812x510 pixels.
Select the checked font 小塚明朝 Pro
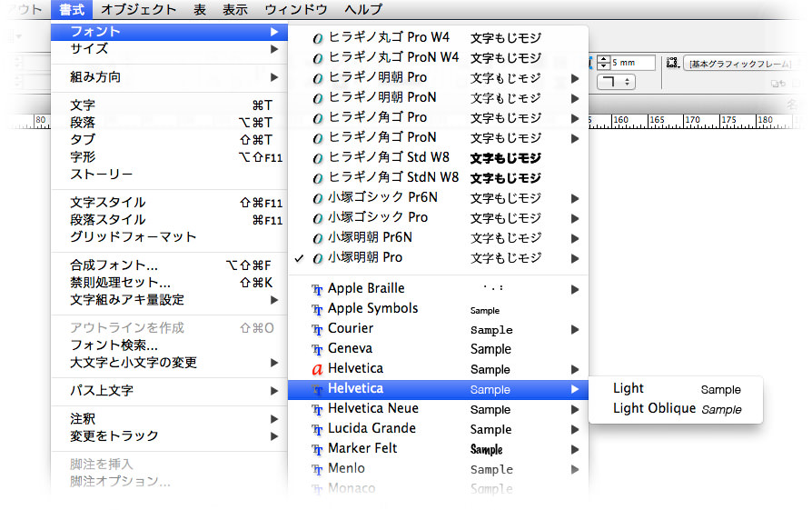tap(438, 257)
